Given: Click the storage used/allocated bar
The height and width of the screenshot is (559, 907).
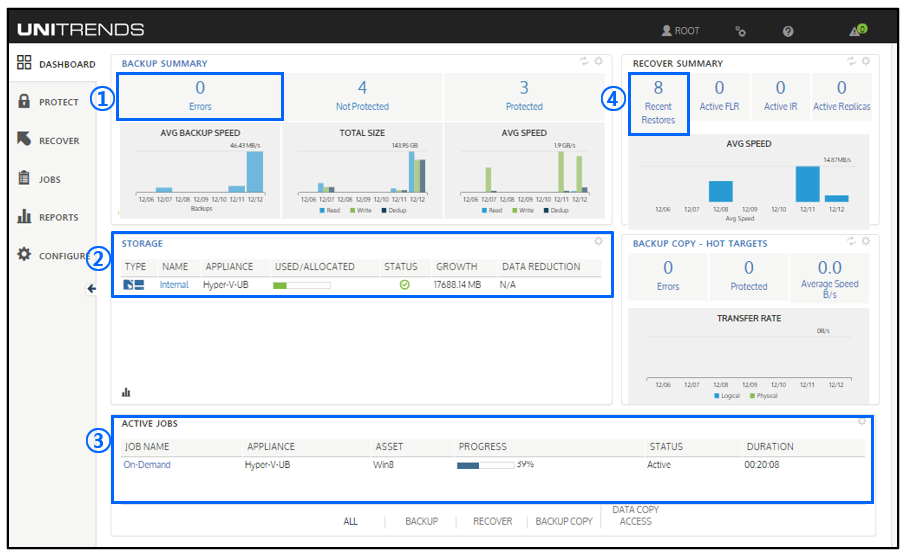Looking at the screenshot, I should tap(302, 285).
